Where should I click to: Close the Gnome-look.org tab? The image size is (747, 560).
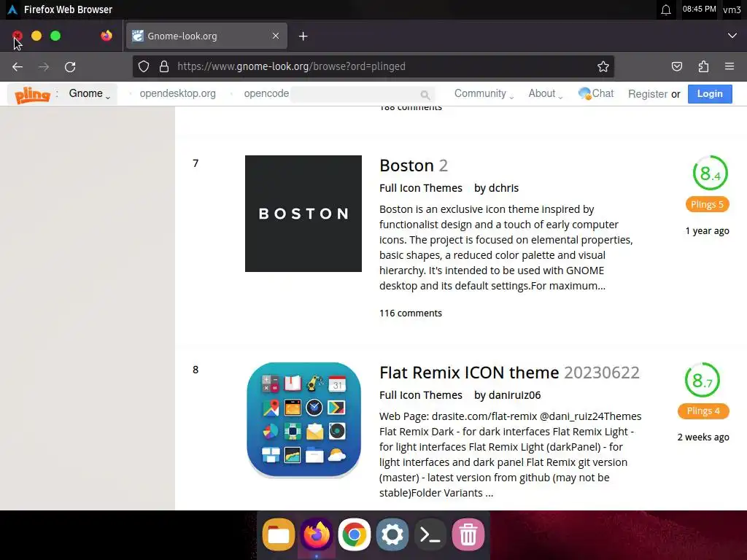(x=275, y=36)
